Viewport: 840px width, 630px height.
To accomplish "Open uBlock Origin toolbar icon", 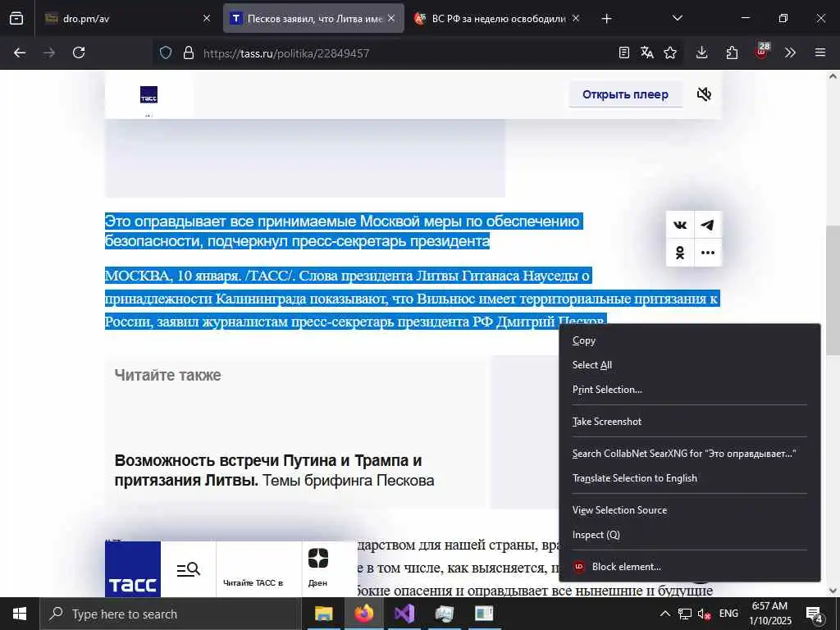I will click(x=762, y=51).
